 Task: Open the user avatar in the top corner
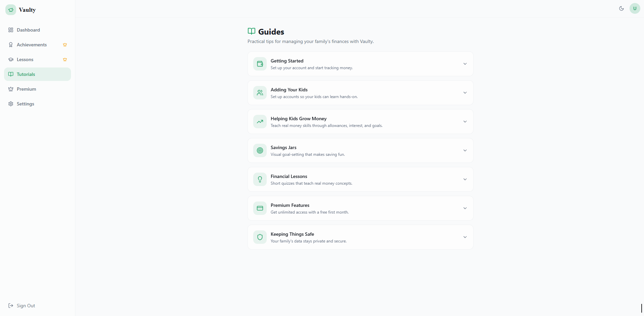[635, 8]
